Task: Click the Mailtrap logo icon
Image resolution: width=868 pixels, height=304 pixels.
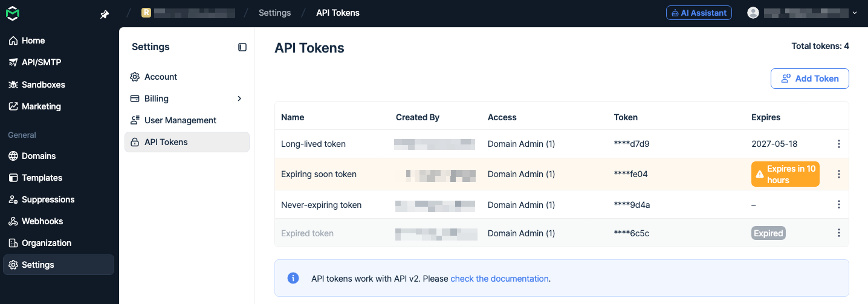Action: (x=13, y=13)
